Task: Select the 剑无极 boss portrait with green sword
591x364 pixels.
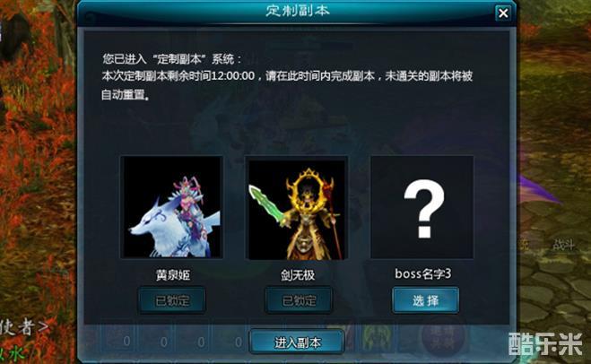Action: click(x=297, y=208)
